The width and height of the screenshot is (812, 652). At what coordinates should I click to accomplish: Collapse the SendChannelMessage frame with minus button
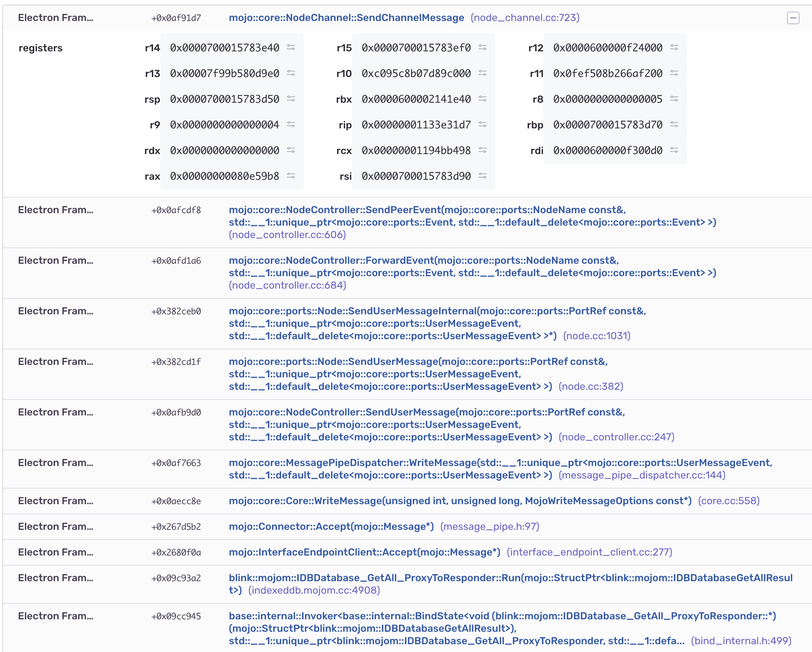tap(793, 18)
